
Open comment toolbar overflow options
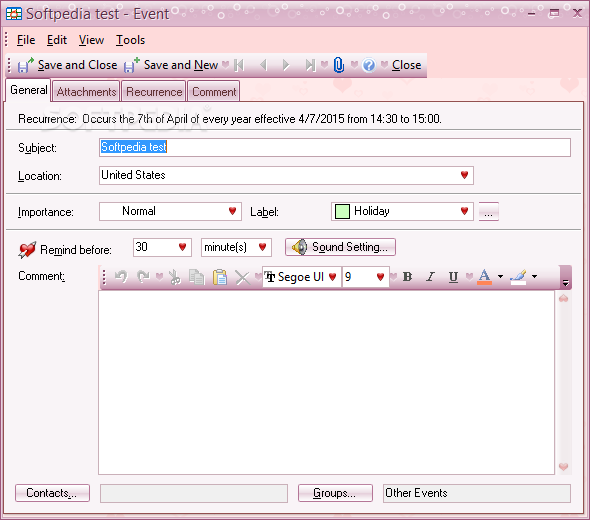pyautogui.click(x=565, y=278)
